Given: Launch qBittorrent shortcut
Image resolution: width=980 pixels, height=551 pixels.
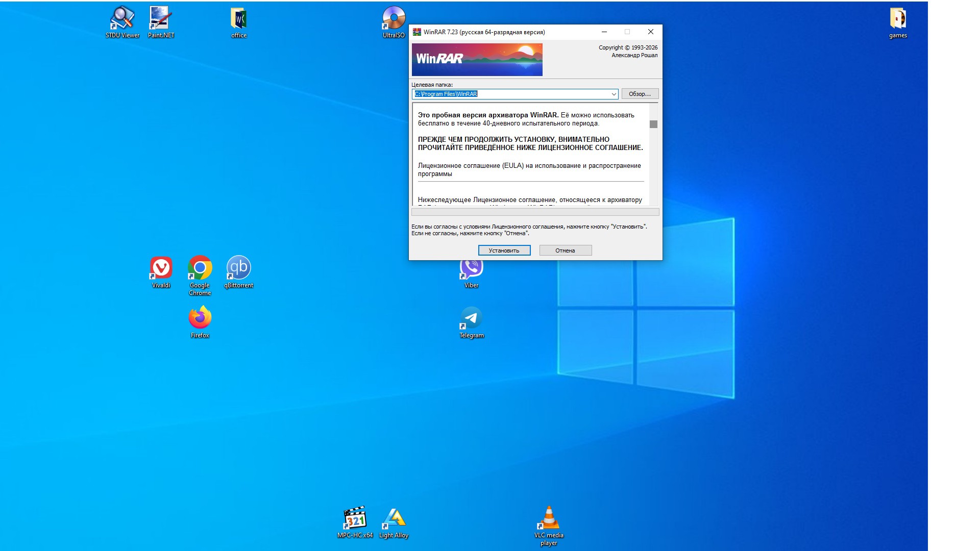Looking at the screenshot, I should click(x=239, y=272).
